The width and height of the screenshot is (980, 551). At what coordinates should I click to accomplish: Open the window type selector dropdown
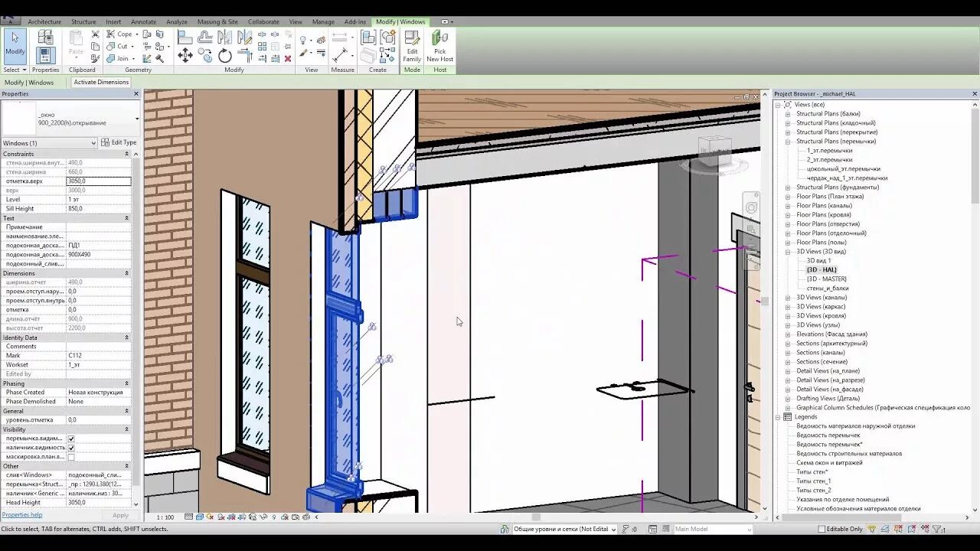point(137,119)
